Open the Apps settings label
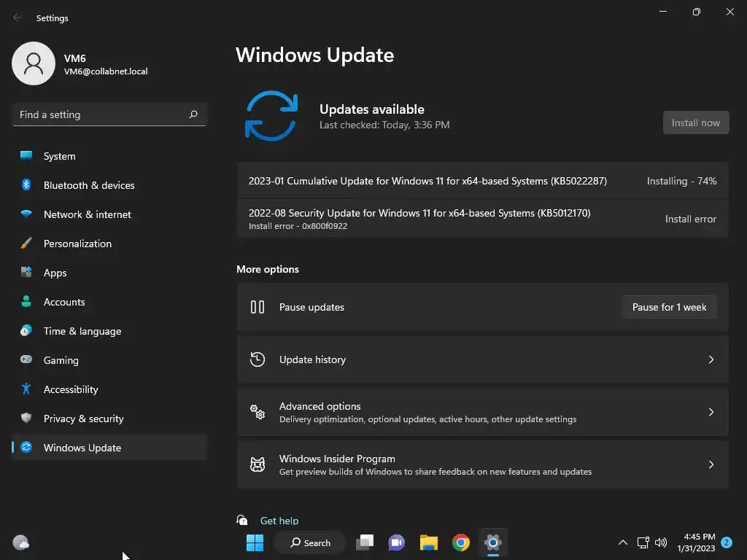Viewport: 747px width, 560px height. point(55,273)
